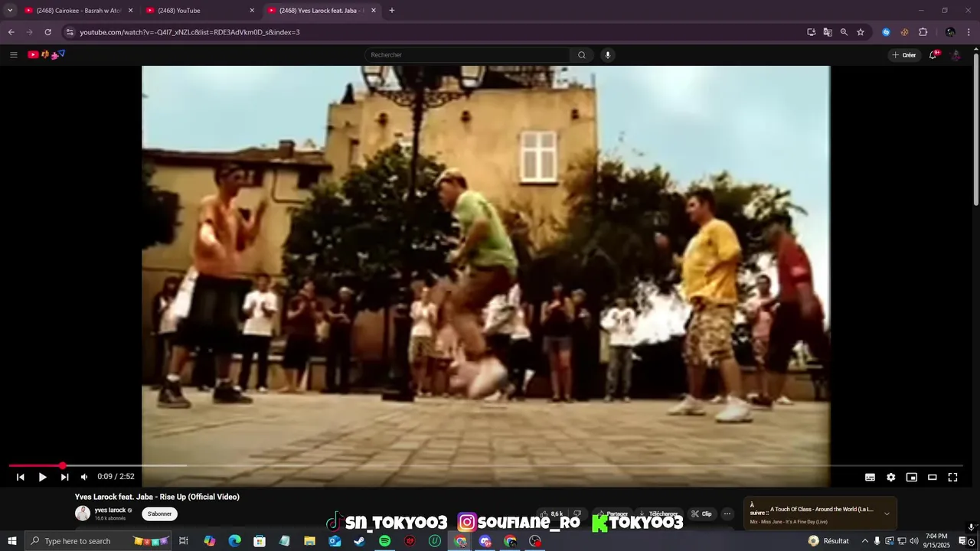This screenshot has width=980, height=551.
Task: Open the Extensions puzzle menu
Action: (923, 32)
